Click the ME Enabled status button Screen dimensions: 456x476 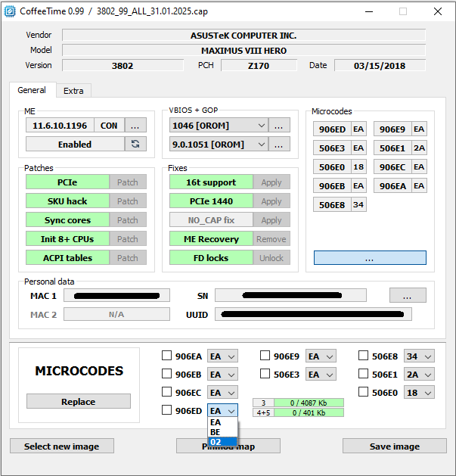[x=75, y=144]
